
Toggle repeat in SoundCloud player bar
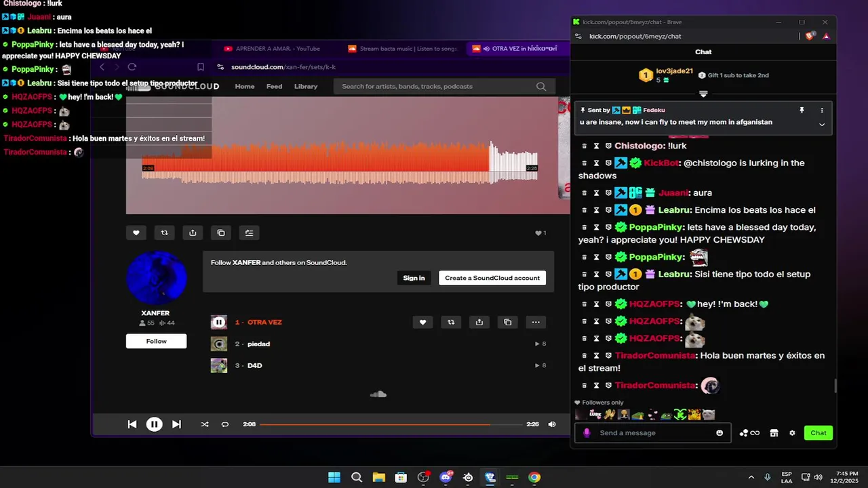pos(225,424)
